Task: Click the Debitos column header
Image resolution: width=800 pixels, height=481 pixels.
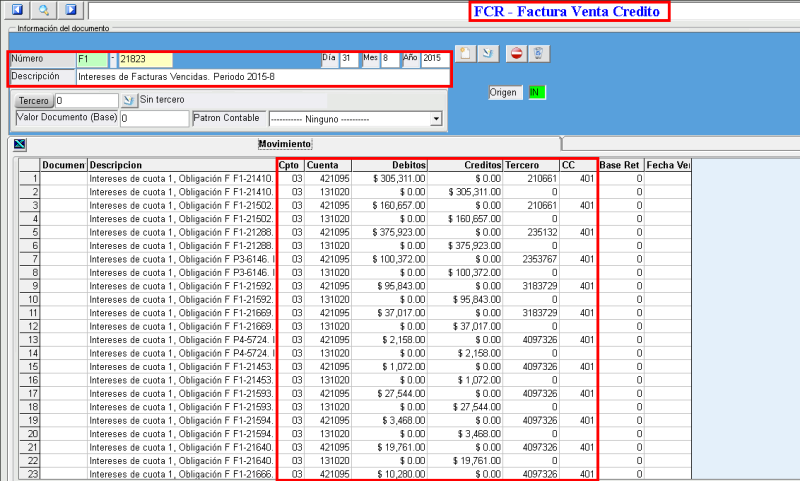Action: point(389,165)
